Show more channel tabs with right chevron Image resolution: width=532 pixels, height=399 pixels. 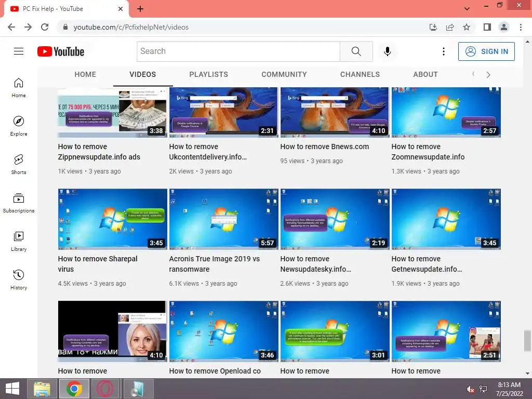point(488,75)
